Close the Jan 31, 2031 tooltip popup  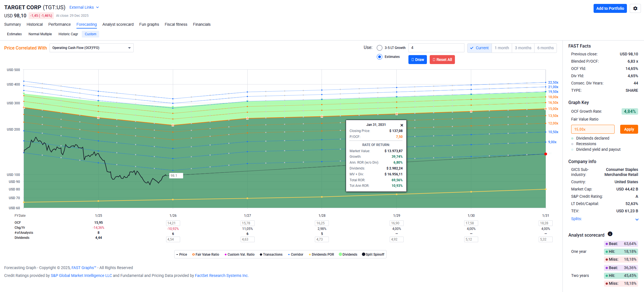click(x=402, y=125)
